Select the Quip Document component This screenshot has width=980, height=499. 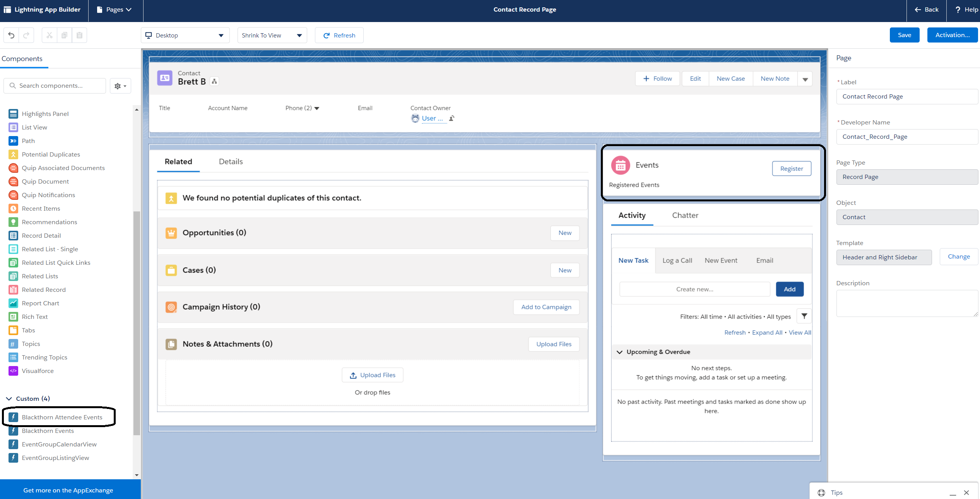tap(39, 181)
